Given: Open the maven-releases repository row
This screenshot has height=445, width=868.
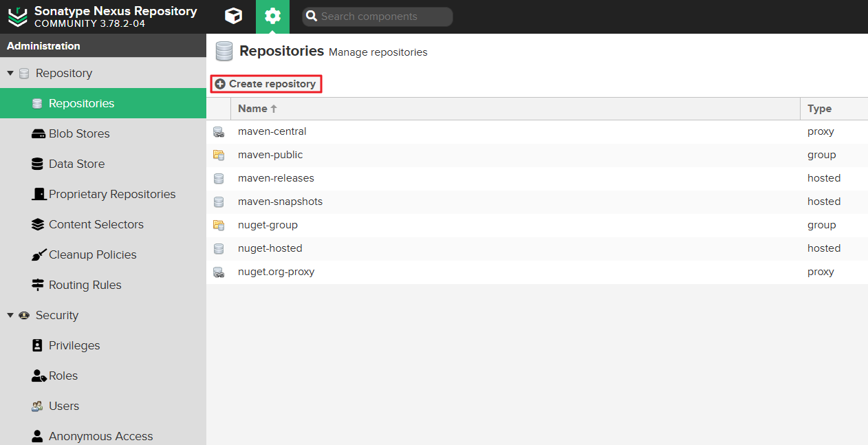Looking at the screenshot, I should pyautogui.click(x=537, y=178).
